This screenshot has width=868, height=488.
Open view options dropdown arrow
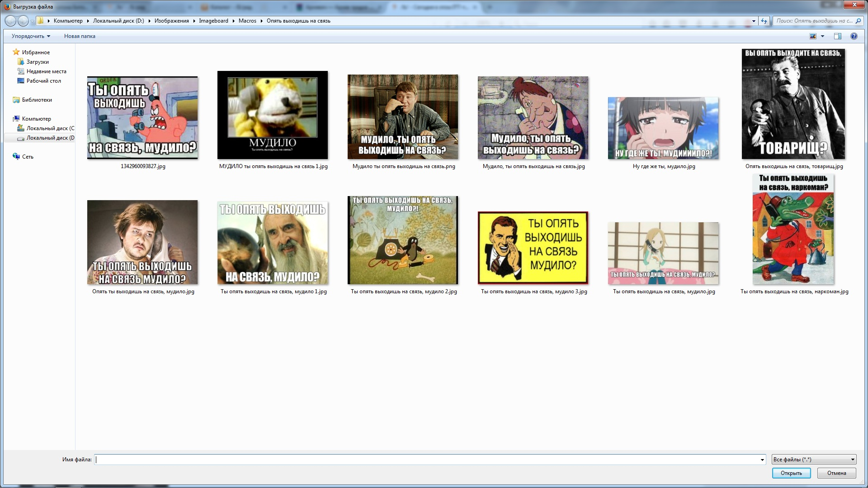pos(822,36)
